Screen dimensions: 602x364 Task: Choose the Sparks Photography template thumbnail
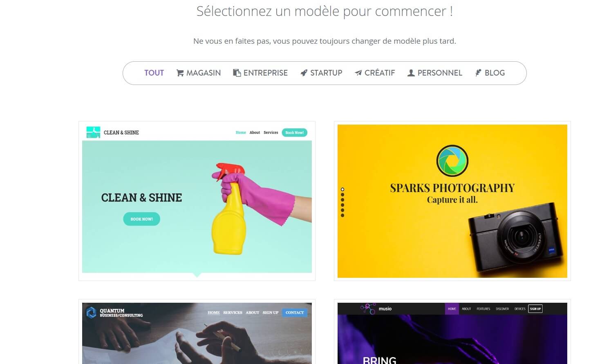pos(452,201)
